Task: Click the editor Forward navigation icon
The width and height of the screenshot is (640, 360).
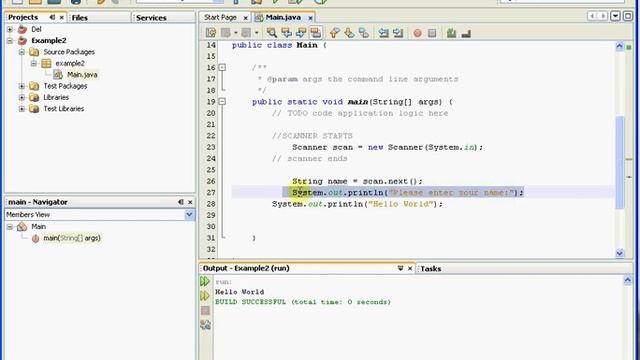Action: tap(246, 33)
